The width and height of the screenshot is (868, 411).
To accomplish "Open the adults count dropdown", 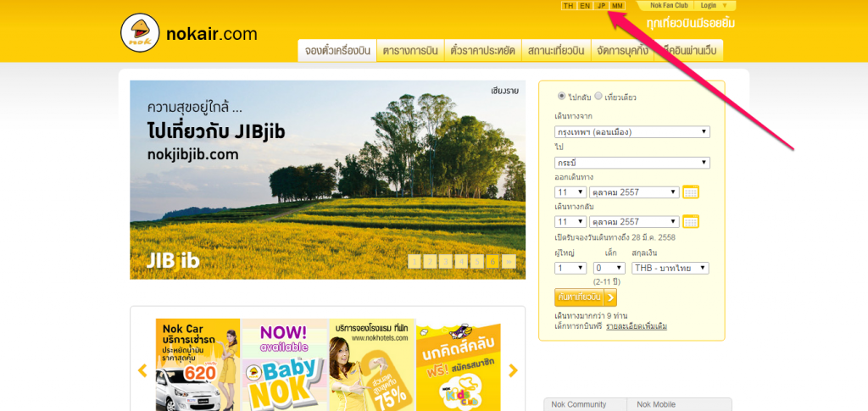I will pyautogui.click(x=570, y=268).
